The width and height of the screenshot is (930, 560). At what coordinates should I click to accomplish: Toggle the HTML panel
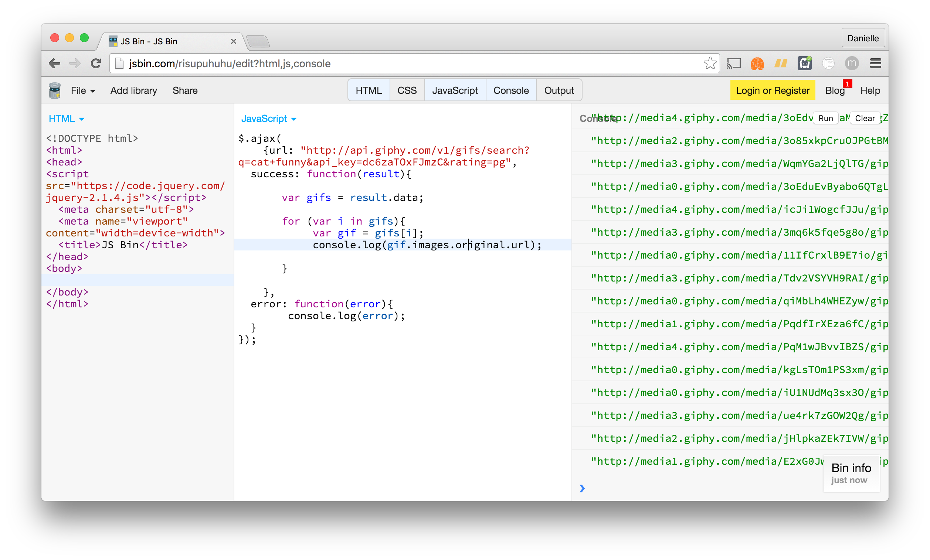(x=369, y=91)
